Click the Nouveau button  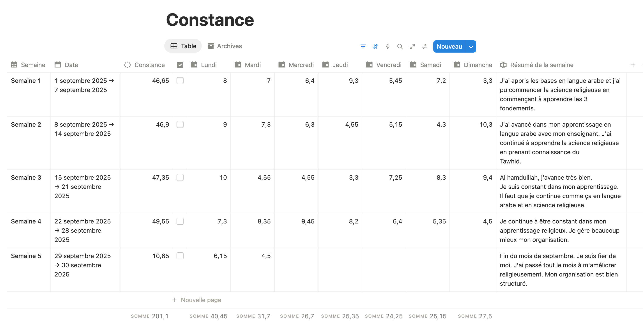coord(449,47)
